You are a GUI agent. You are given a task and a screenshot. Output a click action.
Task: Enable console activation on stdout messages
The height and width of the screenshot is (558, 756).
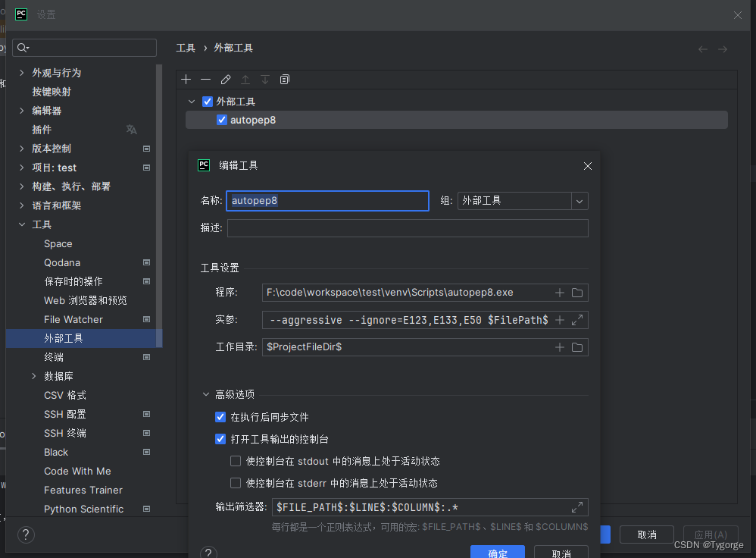pyautogui.click(x=236, y=461)
